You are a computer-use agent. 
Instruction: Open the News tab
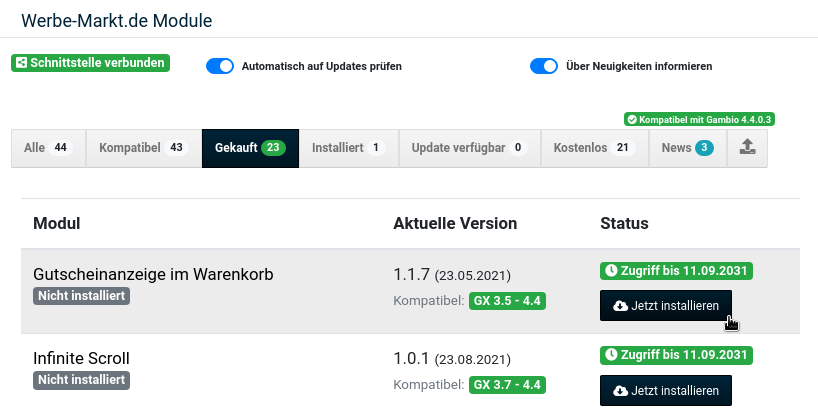688,148
